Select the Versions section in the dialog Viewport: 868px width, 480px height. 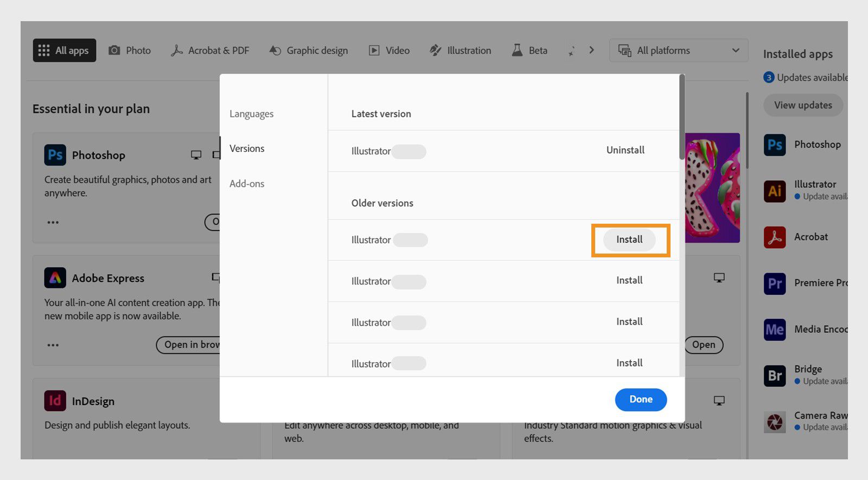coord(247,149)
